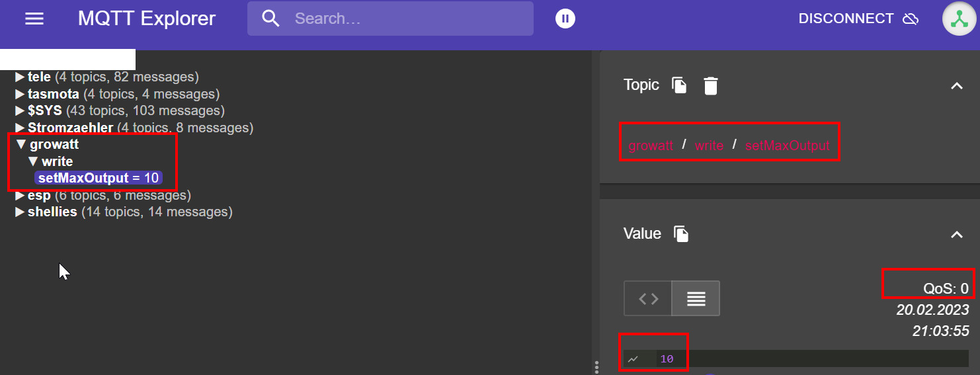Expand the tasmota topic tree

[20, 94]
